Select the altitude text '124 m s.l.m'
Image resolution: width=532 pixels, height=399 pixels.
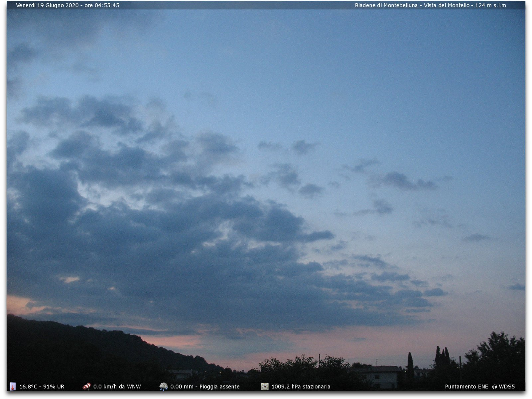490,5
